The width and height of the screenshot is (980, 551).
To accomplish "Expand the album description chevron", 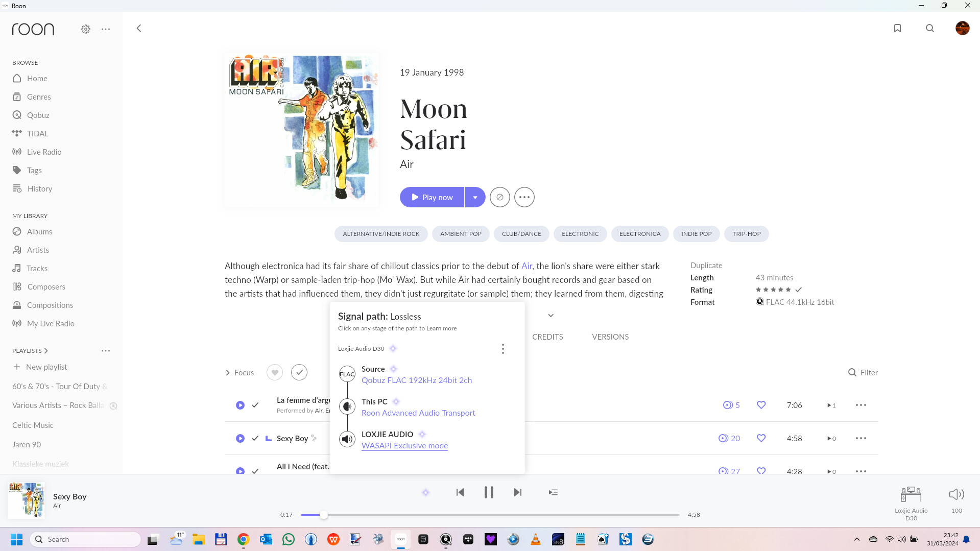I will [x=551, y=316].
